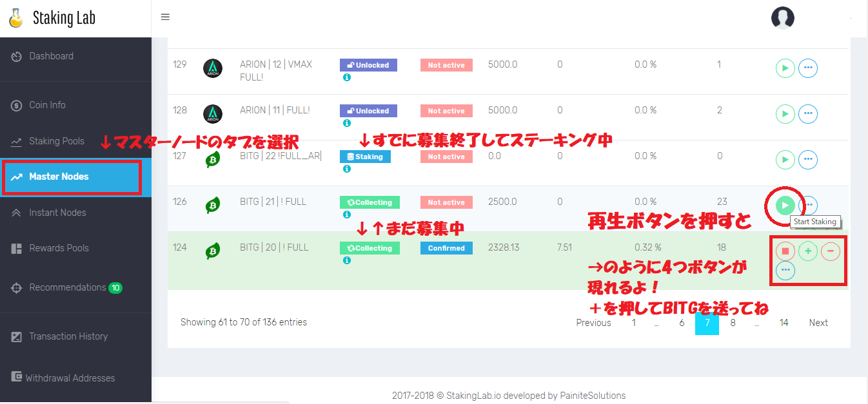Go to page 14 in pagination
This screenshot has width=868, height=404.
point(784,323)
